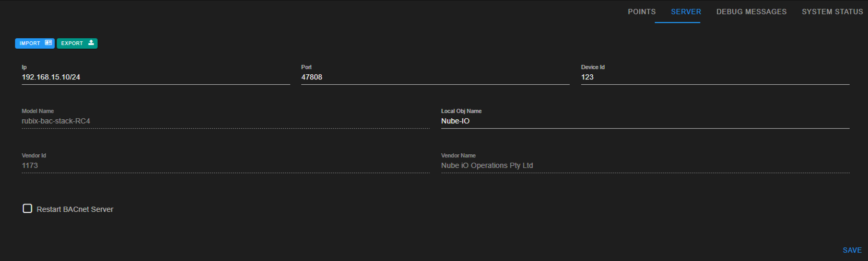Open the Debug Messages tab

coord(752,12)
